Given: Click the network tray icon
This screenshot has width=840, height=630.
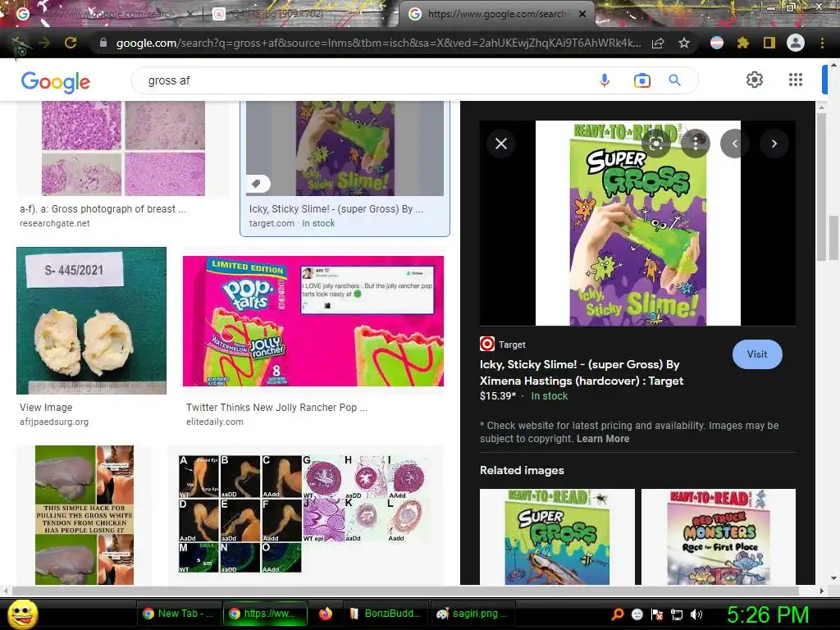Looking at the screenshot, I should coord(677,614).
